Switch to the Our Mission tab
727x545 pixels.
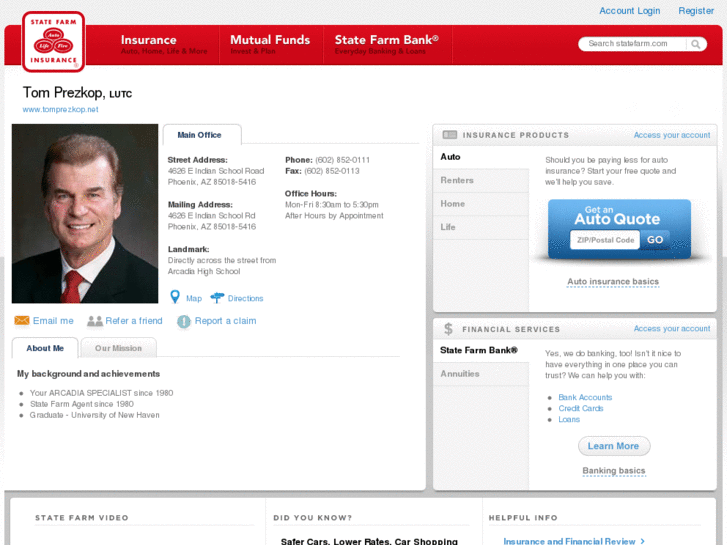pyautogui.click(x=118, y=348)
